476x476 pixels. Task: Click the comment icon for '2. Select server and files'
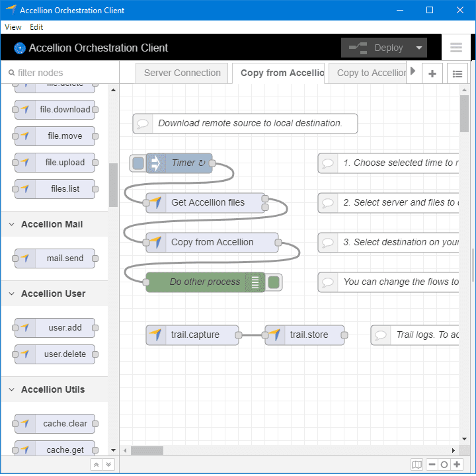(328, 203)
